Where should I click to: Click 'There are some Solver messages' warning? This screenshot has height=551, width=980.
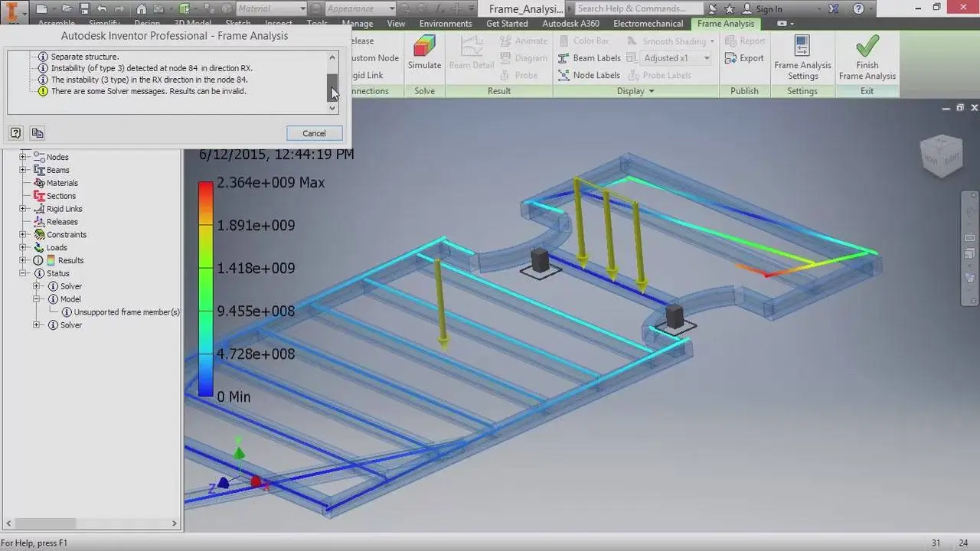click(x=149, y=91)
